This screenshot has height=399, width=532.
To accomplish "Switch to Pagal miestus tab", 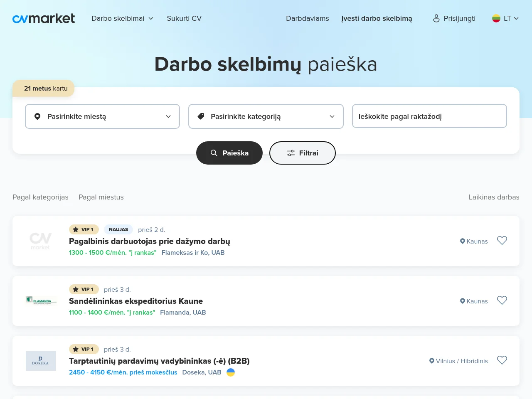I will pyautogui.click(x=101, y=197).
